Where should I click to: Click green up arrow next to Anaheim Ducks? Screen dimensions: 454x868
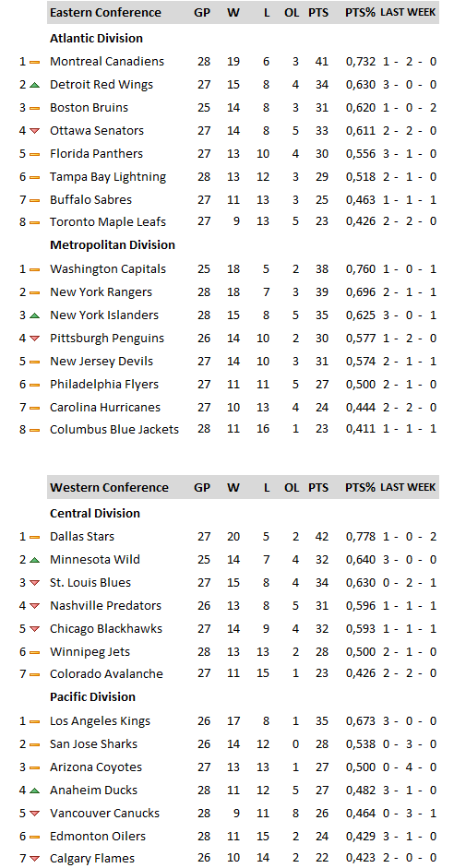coord(35,791)
